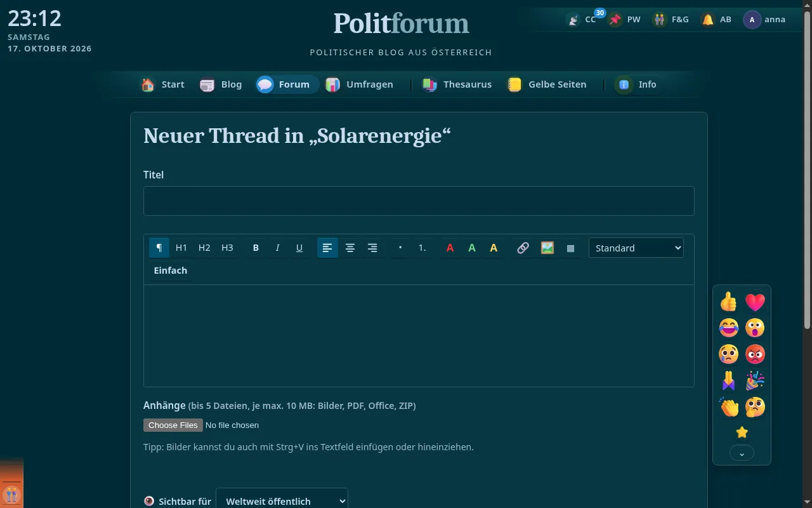Choose the party popper emoji
This screenshot has height=508, width=812.
coord(755,380)
